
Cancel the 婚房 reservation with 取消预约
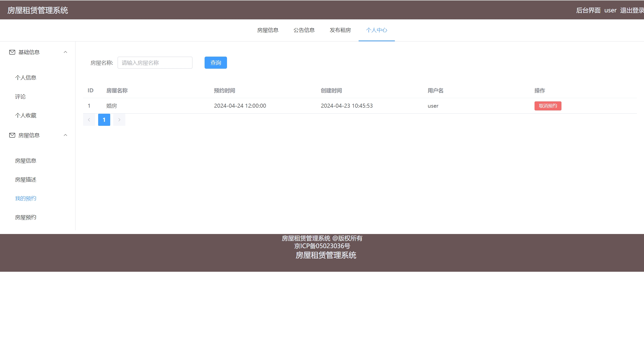(548, 106)
